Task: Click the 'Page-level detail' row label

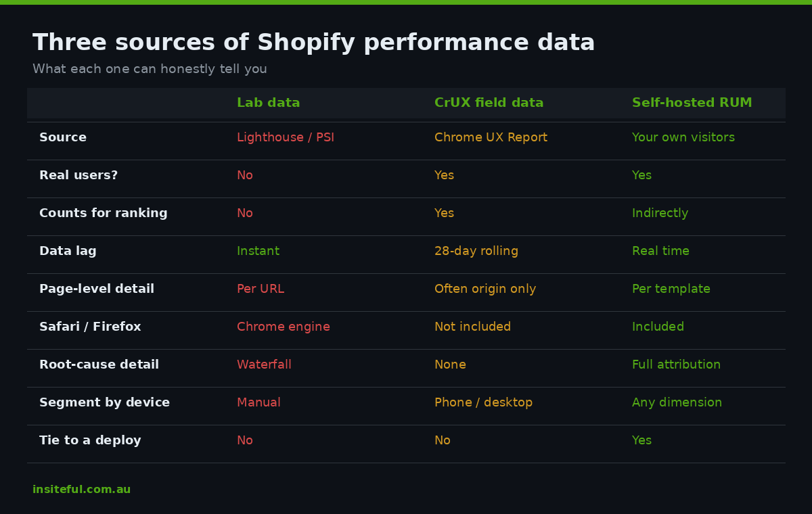Action: coord(97,289)
